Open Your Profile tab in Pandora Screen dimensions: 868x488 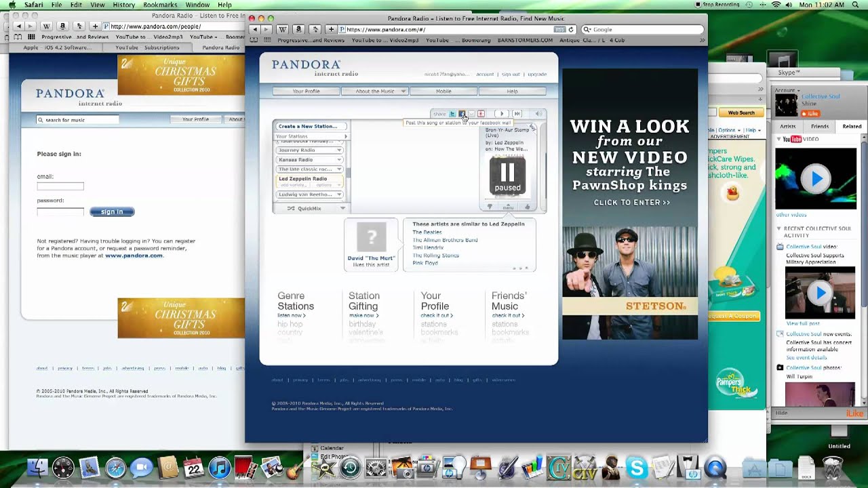tap(307, 91)
